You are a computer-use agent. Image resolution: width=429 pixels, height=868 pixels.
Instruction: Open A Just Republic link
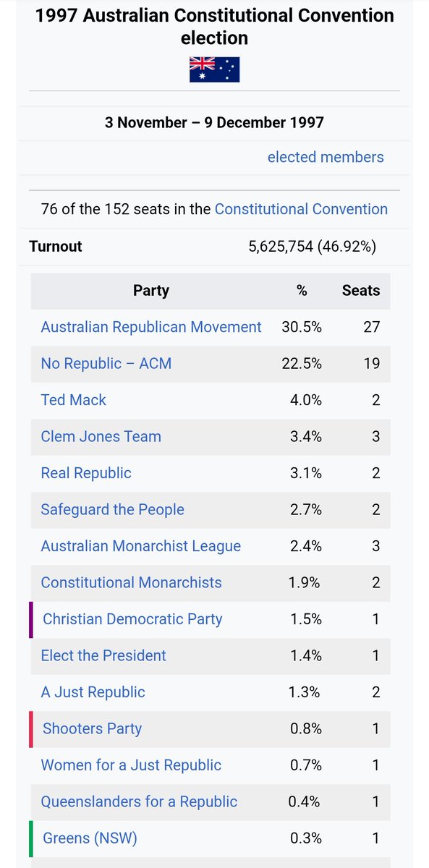pyautogui.click(x=93, y=692)
